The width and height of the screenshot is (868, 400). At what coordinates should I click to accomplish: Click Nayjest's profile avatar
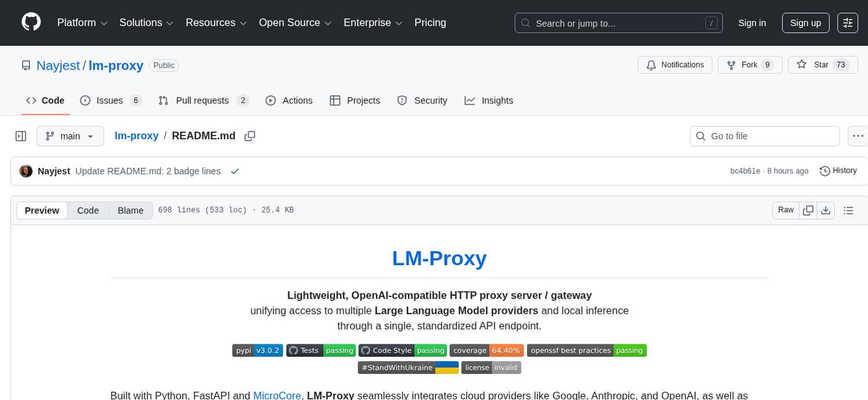[26, 171]
